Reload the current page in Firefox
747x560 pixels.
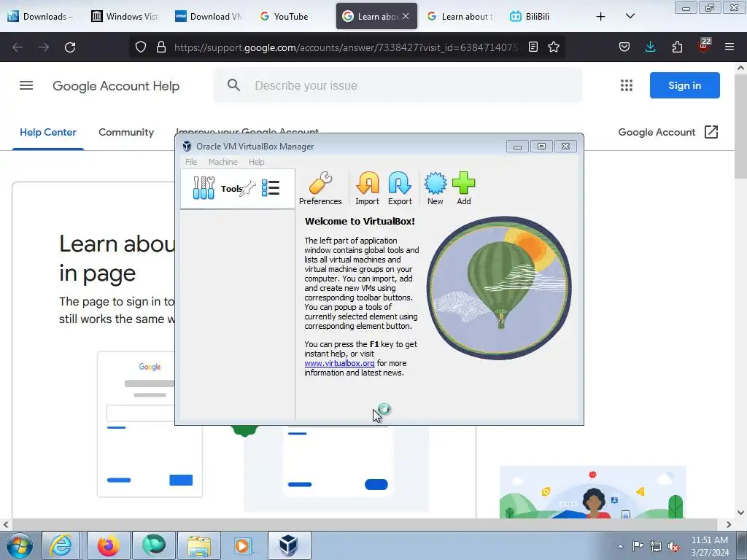[70, 47]
